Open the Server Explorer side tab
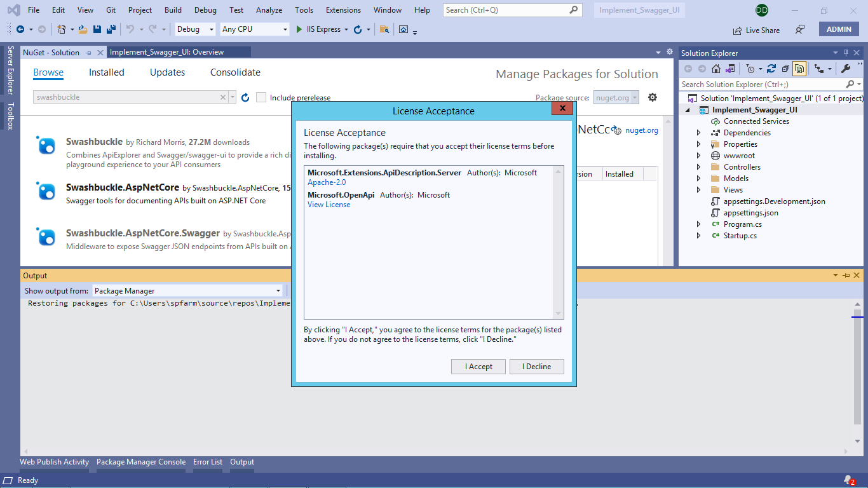The width and height of the screenshot is (868, 488). 10,71
